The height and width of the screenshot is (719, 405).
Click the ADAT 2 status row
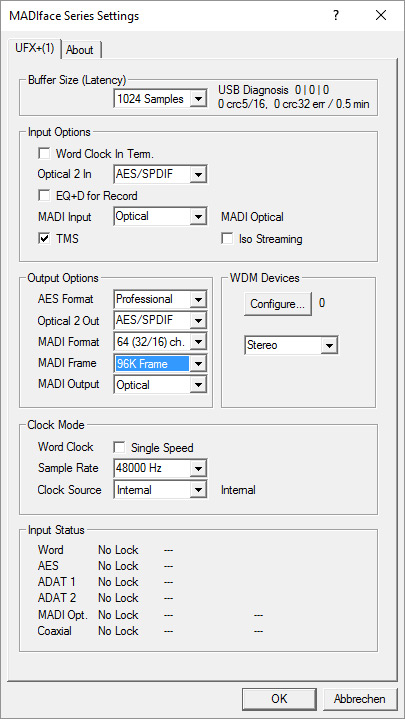point(105,598)
